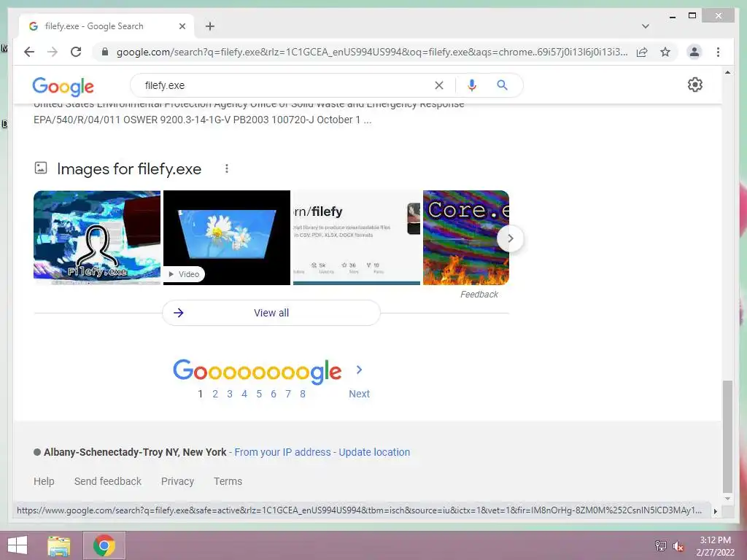This screenshot has width=747, height=560.
Task: Open File Explorer from taskbar
Action: click(58, 545)
